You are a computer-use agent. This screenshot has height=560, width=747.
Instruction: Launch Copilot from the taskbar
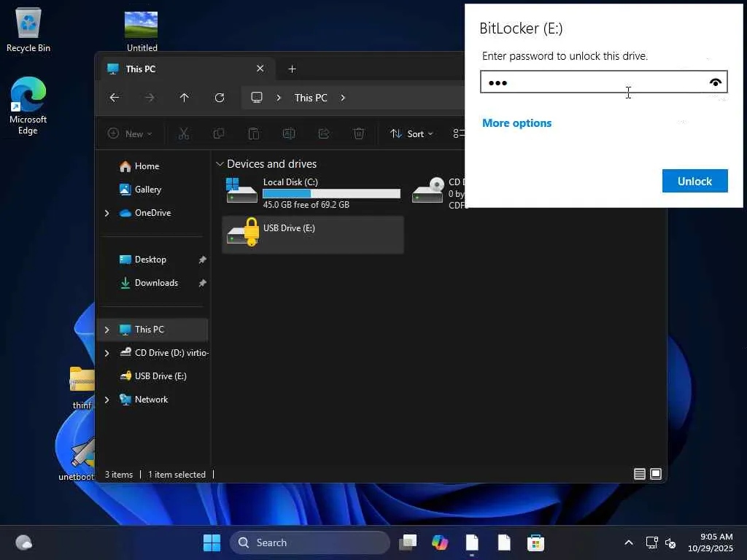[440, 542]
